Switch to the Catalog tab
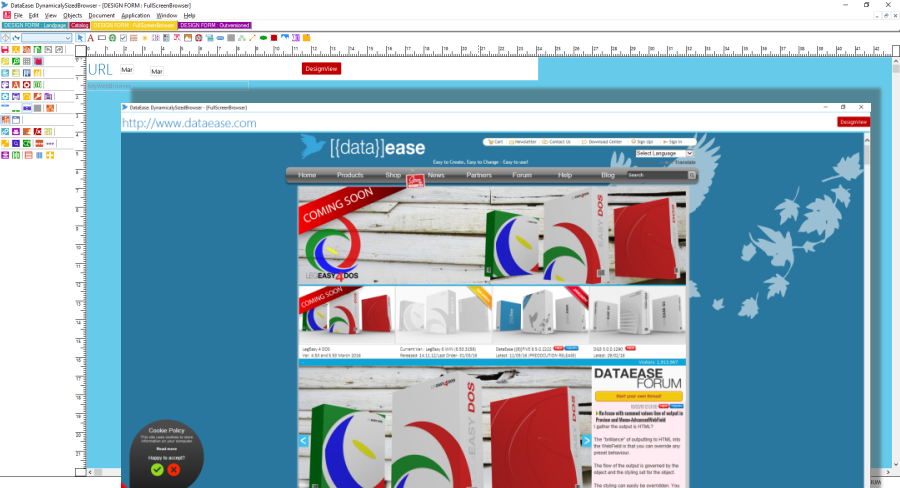Viewport: 900px width, 488px height. click(79, 25)
